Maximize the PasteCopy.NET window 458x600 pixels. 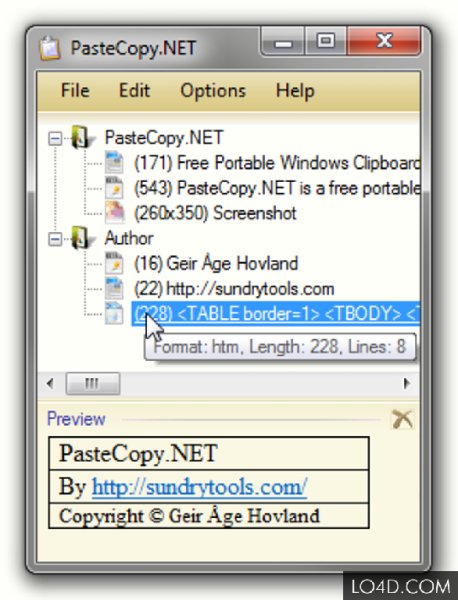(326, 41)
